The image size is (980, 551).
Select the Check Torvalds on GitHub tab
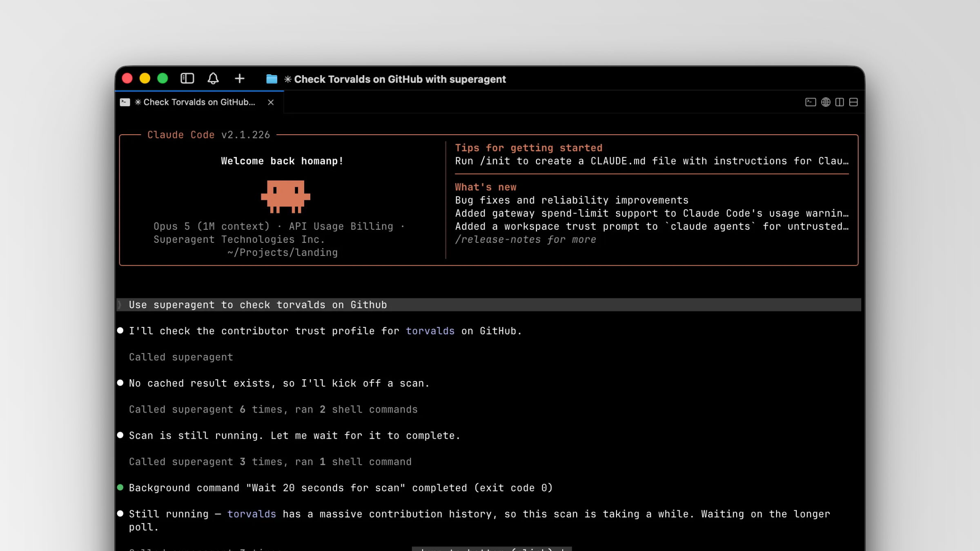pos(199,102)
